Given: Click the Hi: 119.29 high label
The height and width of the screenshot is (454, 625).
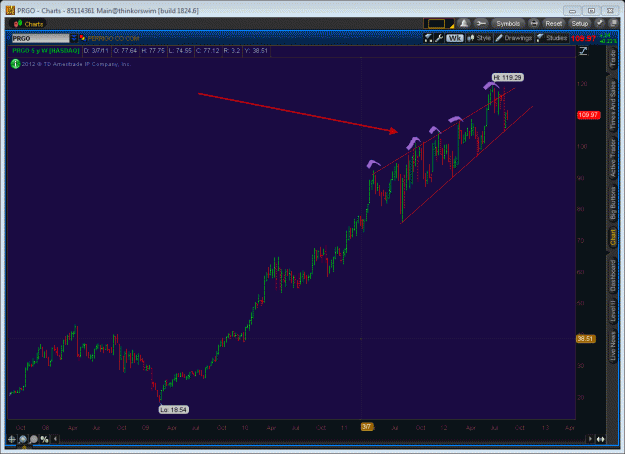Looking at the screenshot, I should (x=507, y=77).
